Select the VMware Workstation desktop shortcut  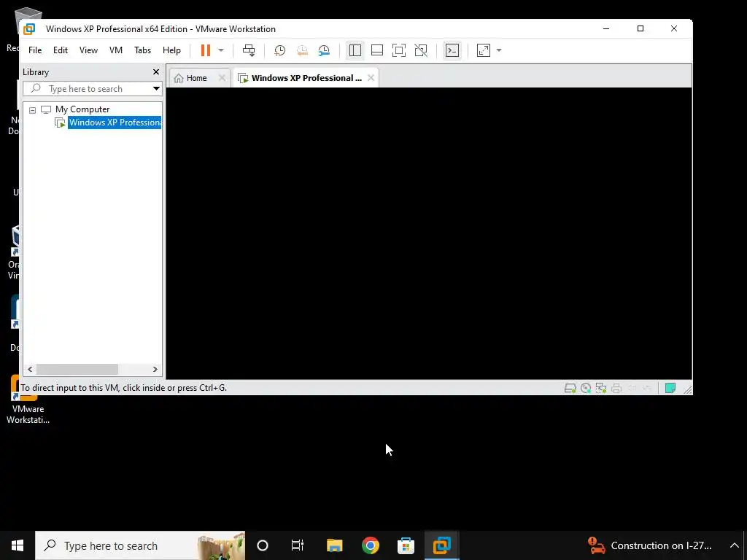coord(28,400)
